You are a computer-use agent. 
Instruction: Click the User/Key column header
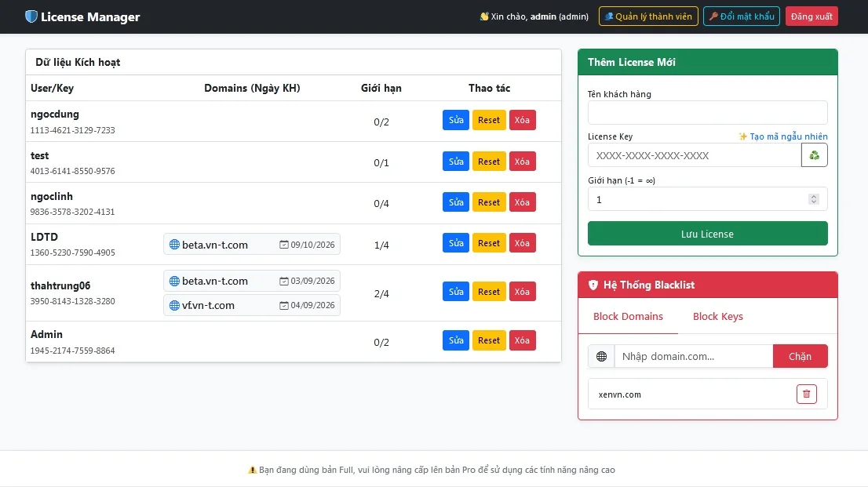pyautogui.click(x=52, y=88)
